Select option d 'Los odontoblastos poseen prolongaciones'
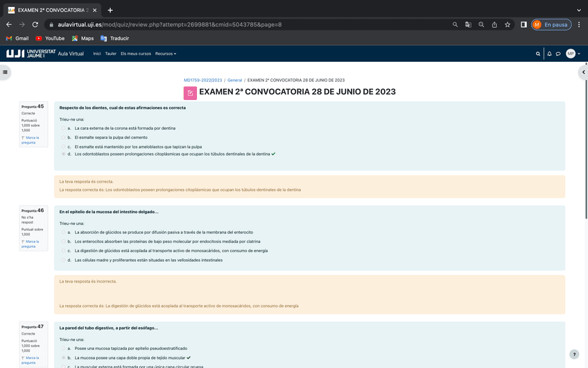Screen dimensions: 588x368 coord(63,154)
